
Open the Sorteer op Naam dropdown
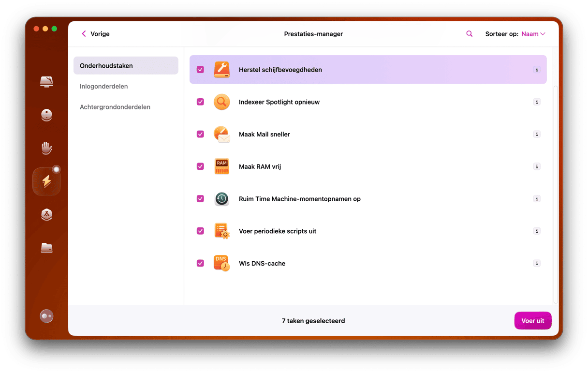533,34
